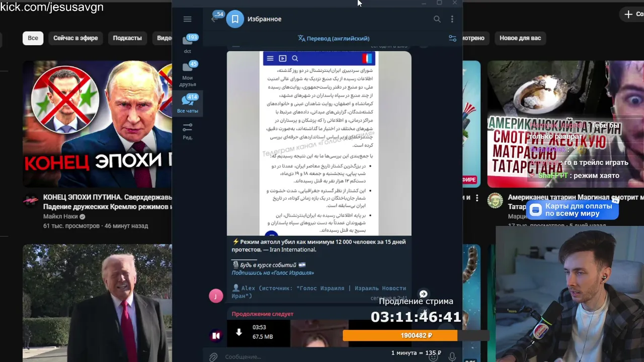The width and height of the screenshot is (644, 362).
Task: Select the Все filter chip on YouTube
Action: pyautogui.click(x=33, y=38)
